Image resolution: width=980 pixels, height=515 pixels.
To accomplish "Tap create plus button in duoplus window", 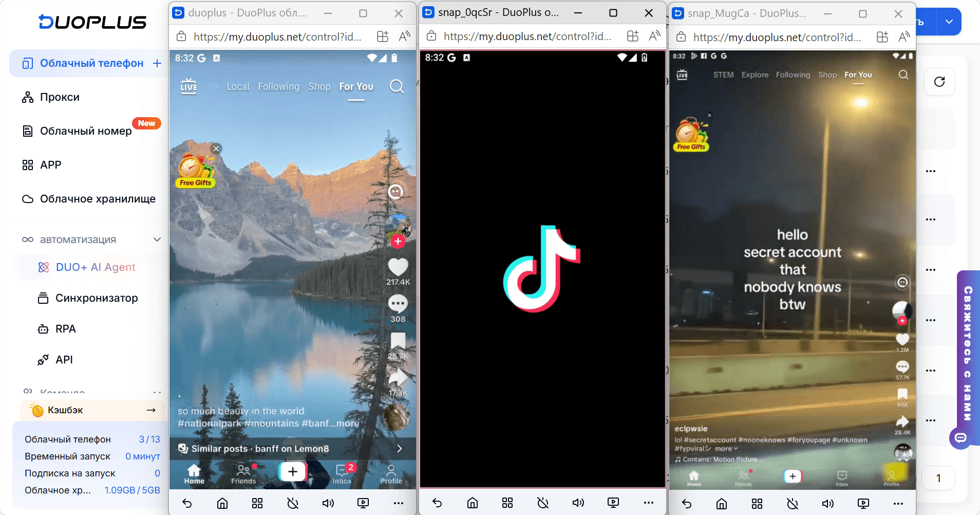I will (293, 472).
